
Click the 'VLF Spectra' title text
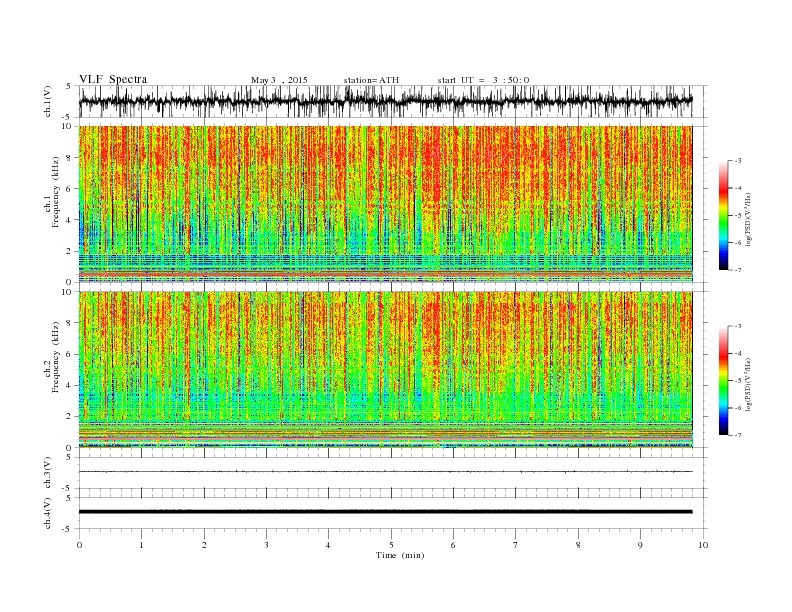coord(113,79)
